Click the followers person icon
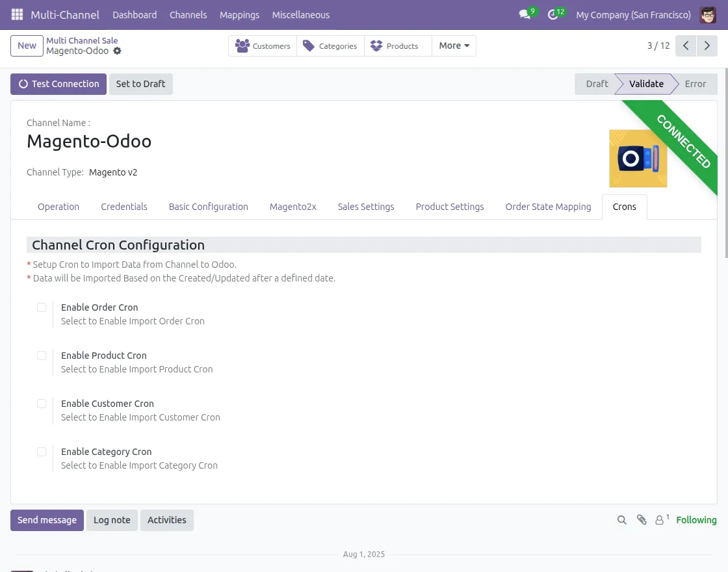Image resolution: width=728 pixels, height=572 pixels. 660,520
